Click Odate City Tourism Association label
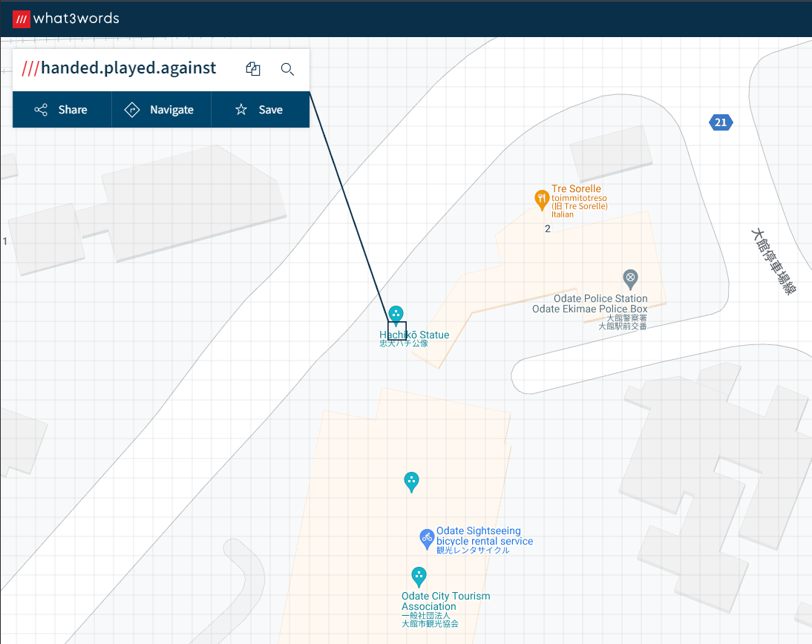The width and height of the screenshot is (812, 644). click(445, 601)
